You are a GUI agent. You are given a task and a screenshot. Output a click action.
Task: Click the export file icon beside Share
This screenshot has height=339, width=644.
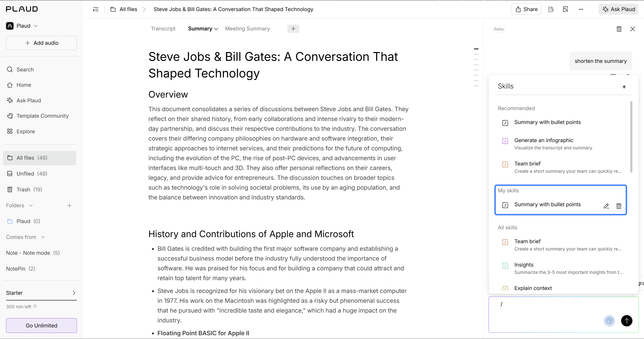tap(551, 9)
